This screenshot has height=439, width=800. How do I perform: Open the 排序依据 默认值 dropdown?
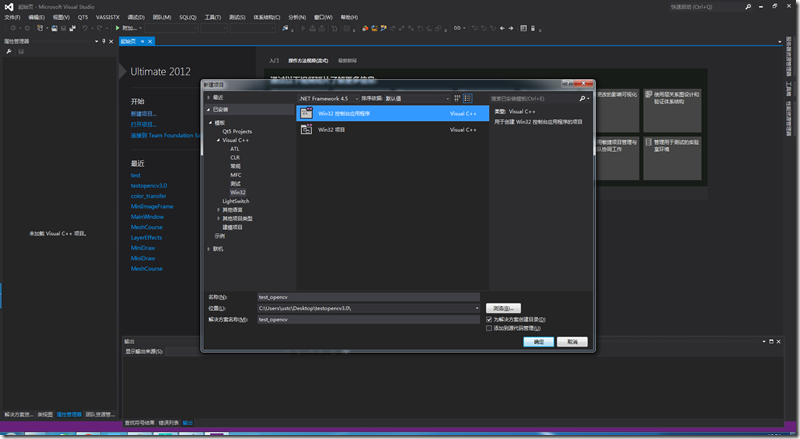point(417,99)
